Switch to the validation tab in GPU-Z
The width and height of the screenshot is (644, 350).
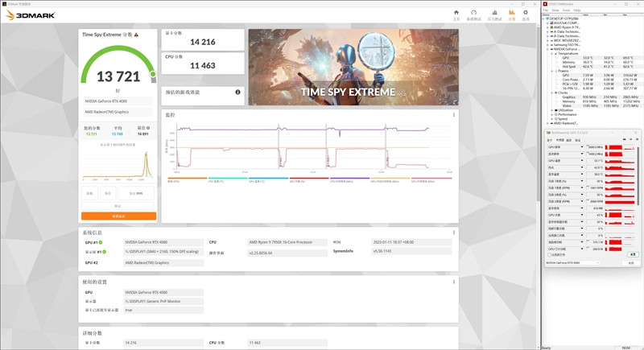point(577,140)
